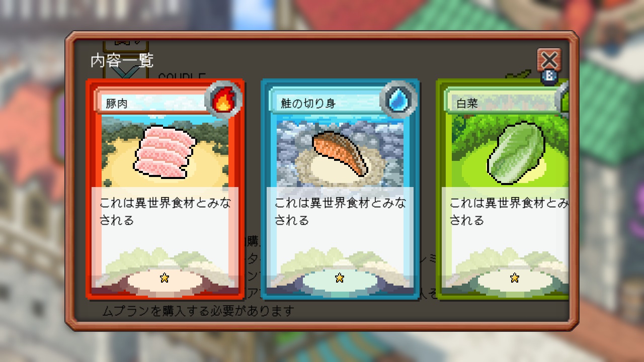Click the 鮭の切り身 card name label
644x362 pixels.
[308, 104]
